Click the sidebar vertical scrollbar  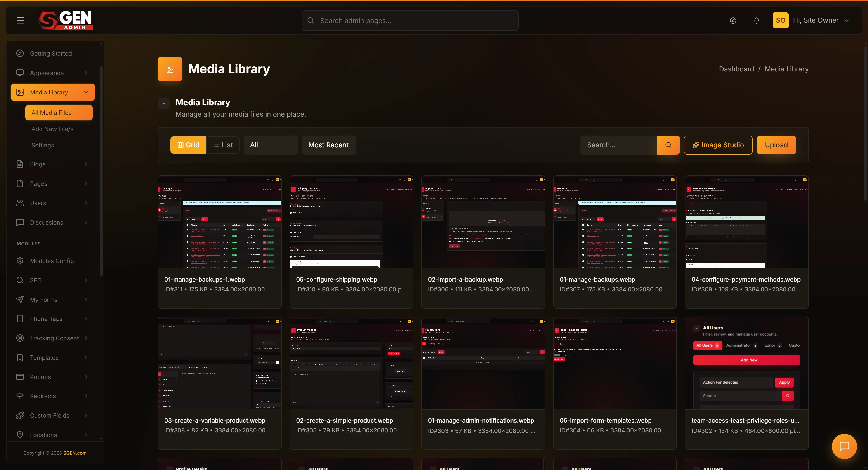click(x=101, y=171)
